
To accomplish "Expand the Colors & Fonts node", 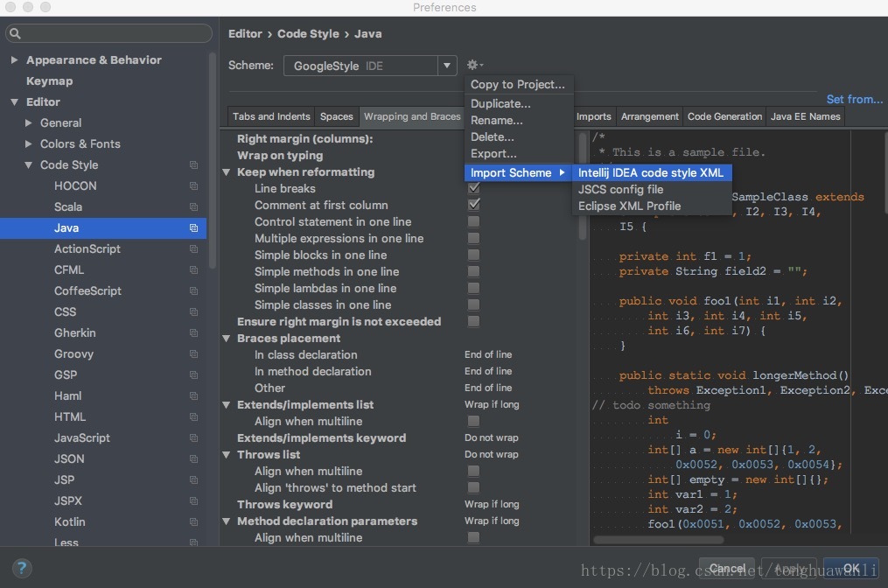I will pyautogui.click(x=28, y=143).
